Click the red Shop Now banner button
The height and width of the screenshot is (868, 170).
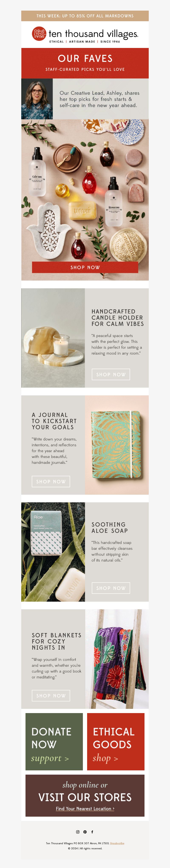point(85,267)
